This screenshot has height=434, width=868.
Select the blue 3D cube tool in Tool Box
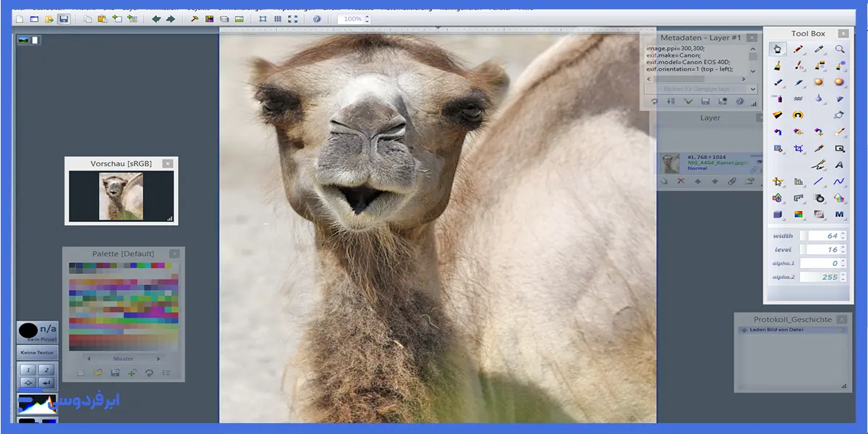tap(778, 214)
